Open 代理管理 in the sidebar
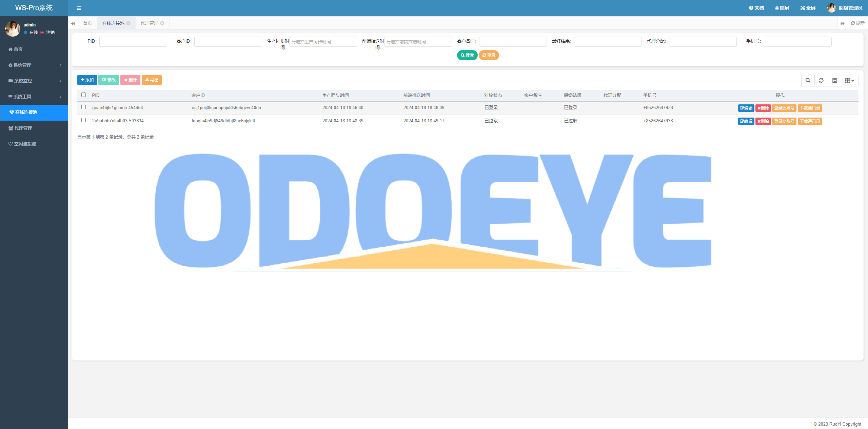Viewport: 868px width, 429px height. click(x=34, y=128)
